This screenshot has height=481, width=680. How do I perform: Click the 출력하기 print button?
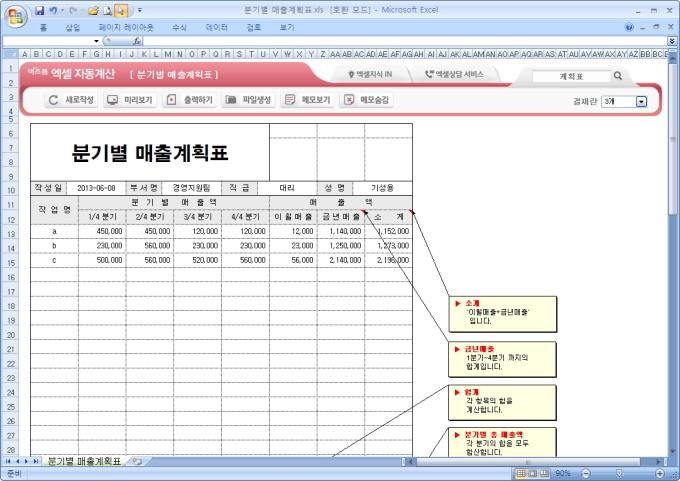(189, 101)
